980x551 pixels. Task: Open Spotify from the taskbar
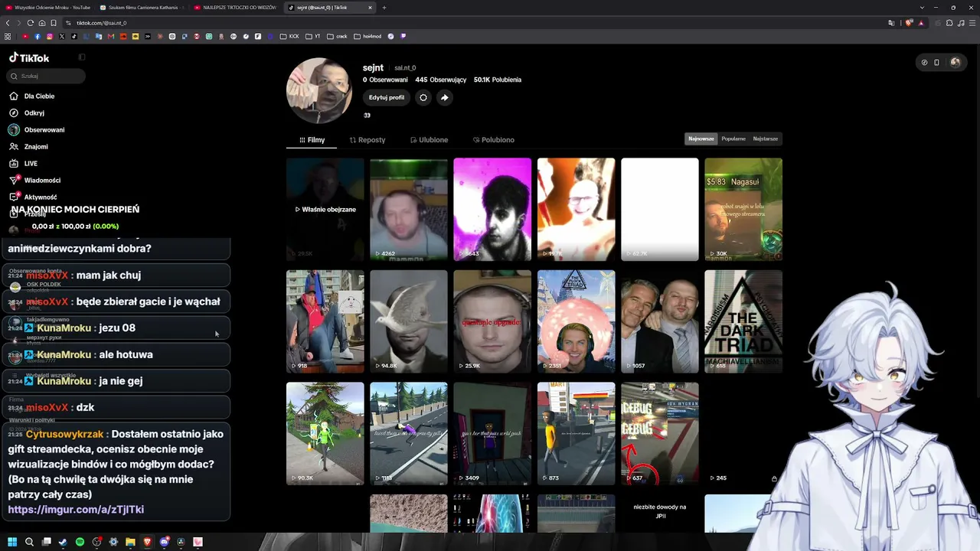pos(80,542)
